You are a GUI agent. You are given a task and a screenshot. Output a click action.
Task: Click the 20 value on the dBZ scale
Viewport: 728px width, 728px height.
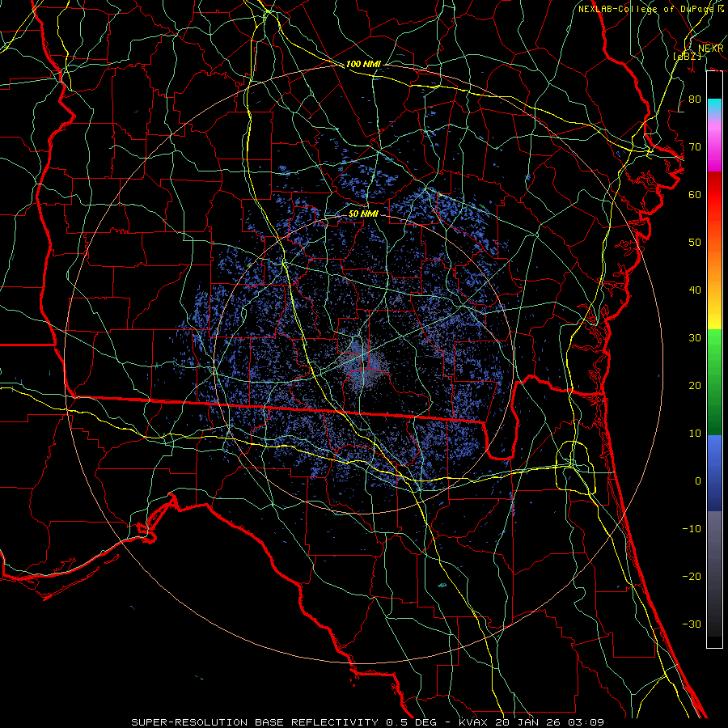(695, 386)
